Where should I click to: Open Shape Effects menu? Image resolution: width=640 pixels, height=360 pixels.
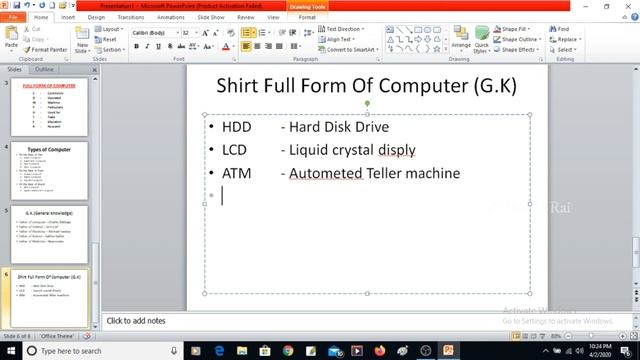click(x=516, y=49)
